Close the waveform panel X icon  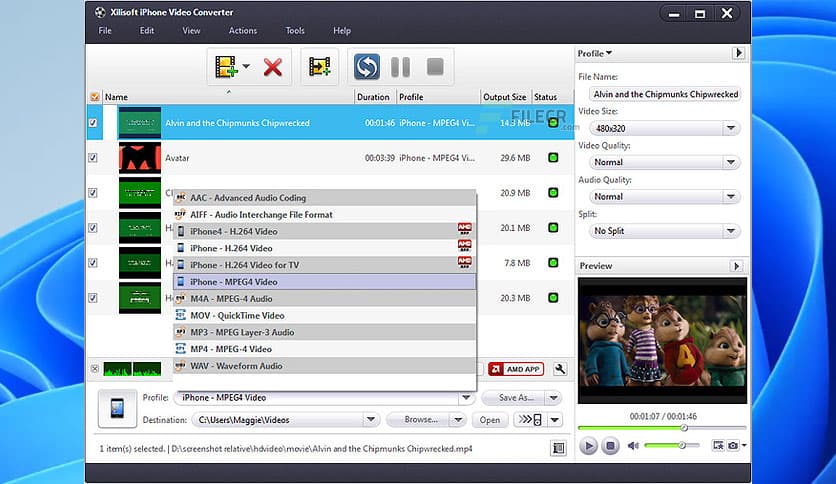coord(94,368)
